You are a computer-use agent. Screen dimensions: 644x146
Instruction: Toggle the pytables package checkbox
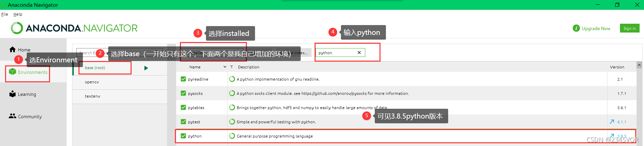tap(183, 107)
